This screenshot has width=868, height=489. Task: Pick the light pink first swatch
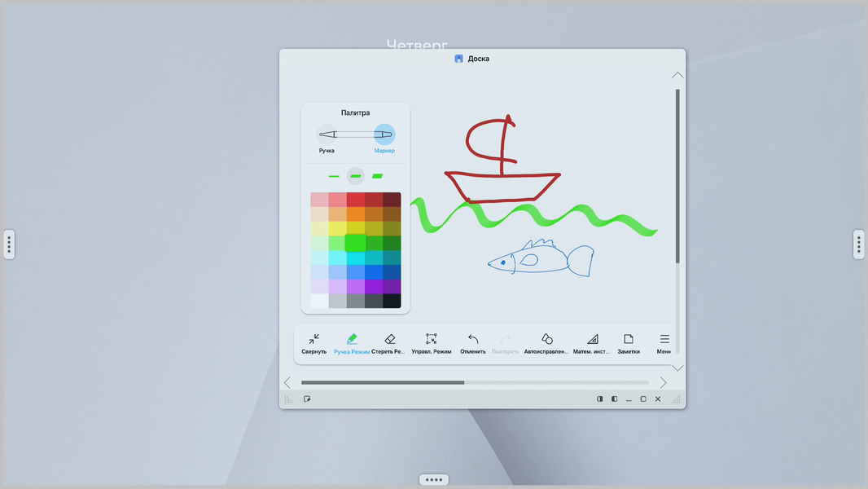319,200
